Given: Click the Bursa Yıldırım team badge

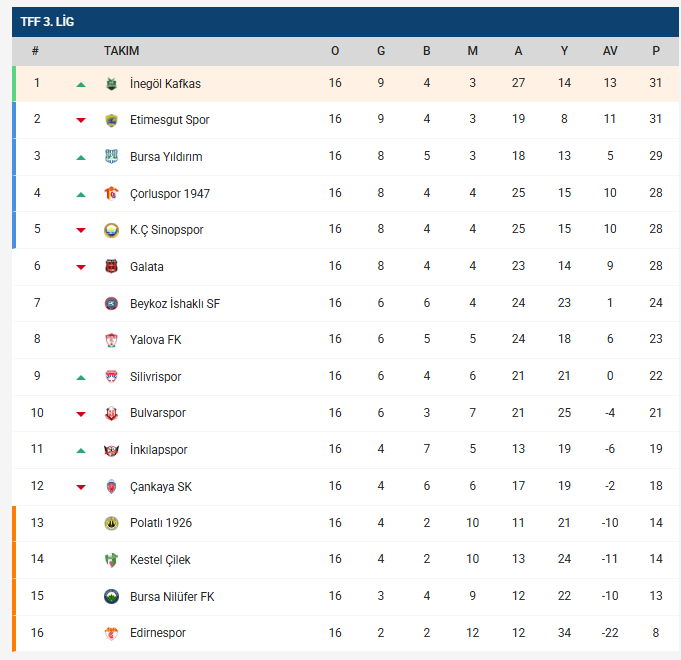Looking at the screenshot, I should click(x=111, y=157).
